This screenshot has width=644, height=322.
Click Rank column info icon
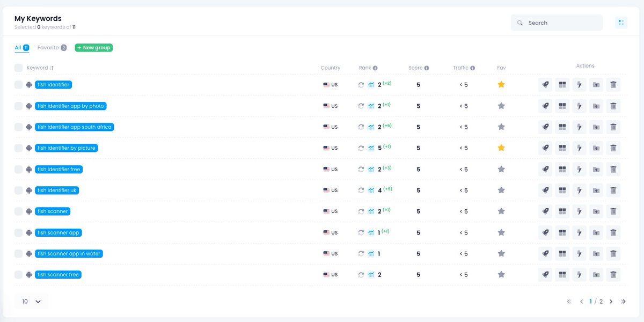[x=375, y=68]
